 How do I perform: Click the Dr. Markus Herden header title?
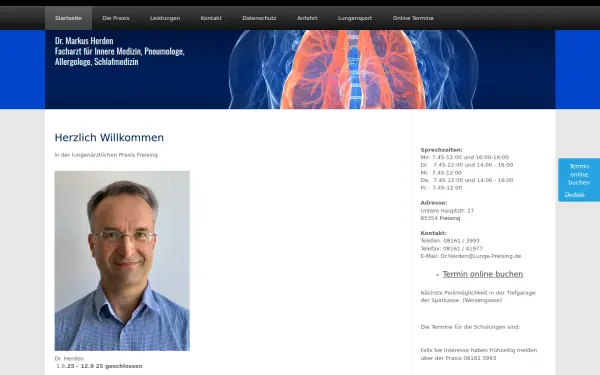pos(84,41)
